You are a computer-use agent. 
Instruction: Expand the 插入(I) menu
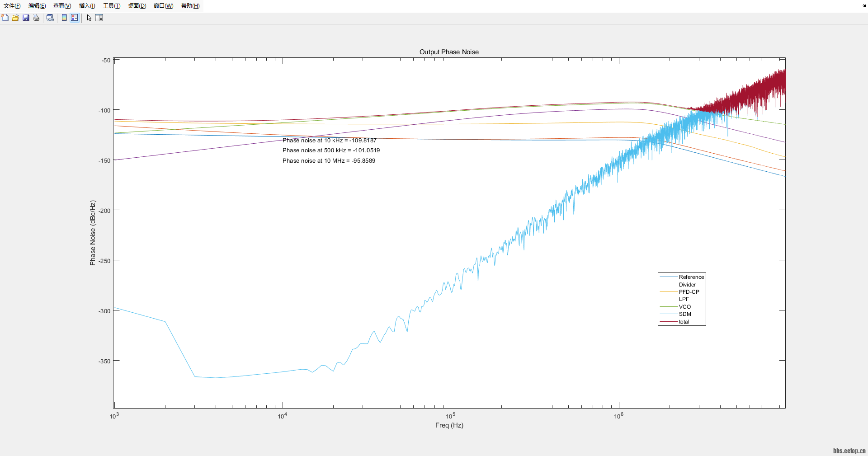[87, 6]
